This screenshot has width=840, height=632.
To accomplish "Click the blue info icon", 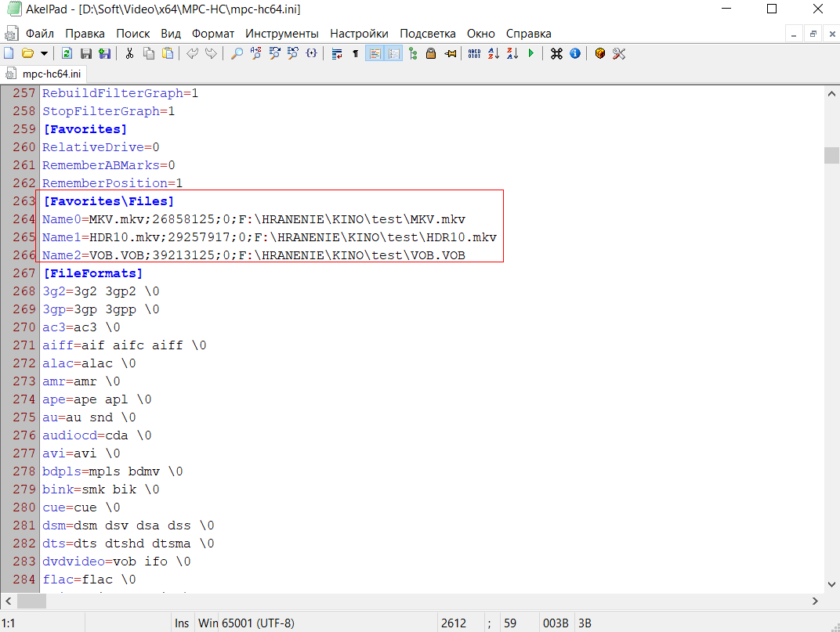I will coord(575,53).
